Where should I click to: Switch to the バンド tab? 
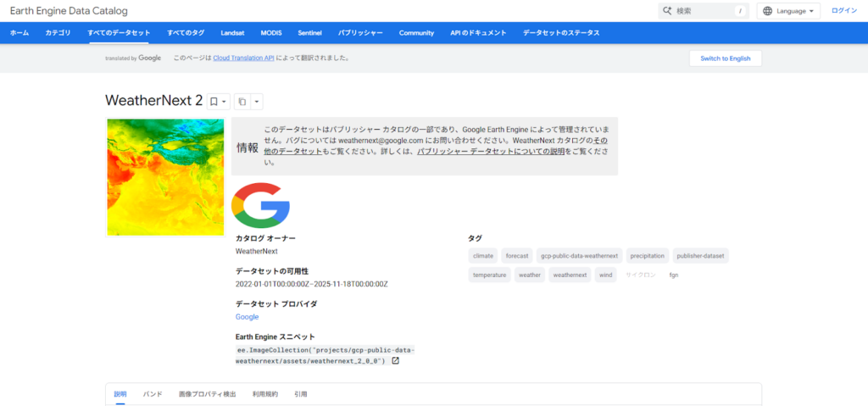click(153, 394)
